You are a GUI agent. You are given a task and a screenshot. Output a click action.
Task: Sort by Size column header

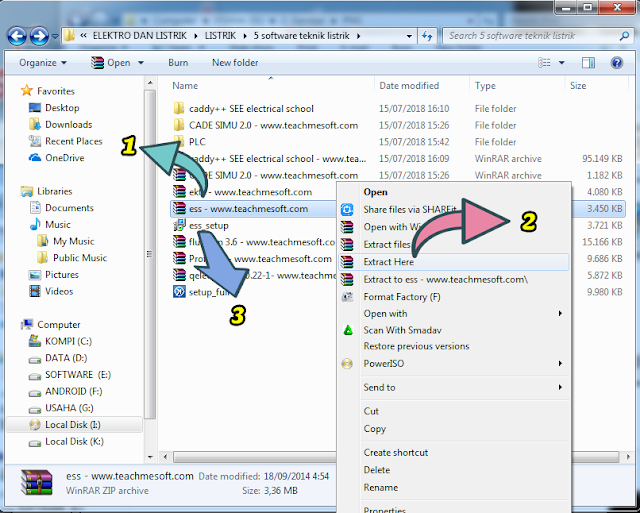point(578,86)
